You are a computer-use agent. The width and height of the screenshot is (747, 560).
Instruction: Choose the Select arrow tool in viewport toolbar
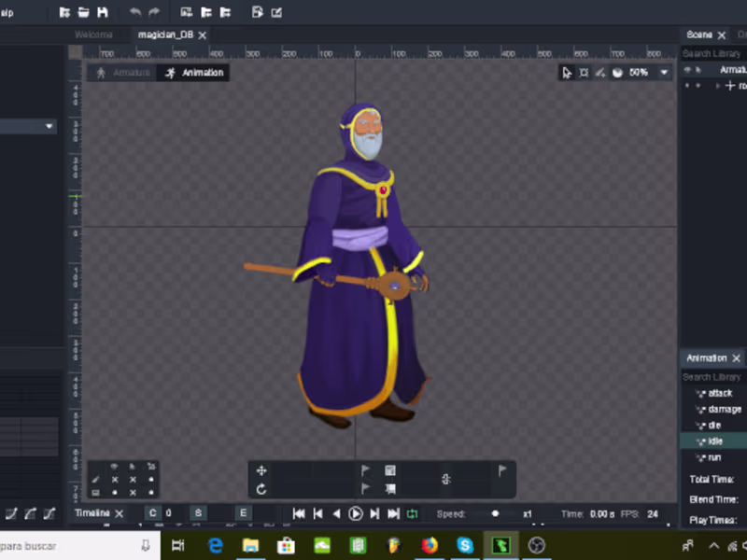click(567, 72)
